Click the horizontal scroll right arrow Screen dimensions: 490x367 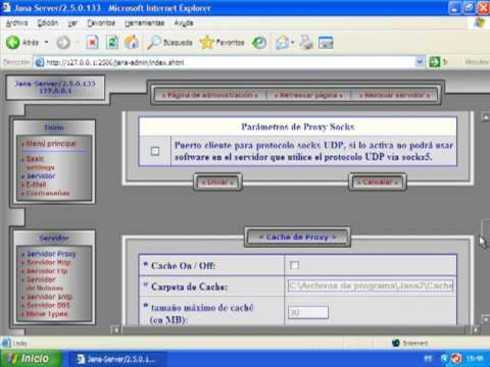(x=476, y=330)
